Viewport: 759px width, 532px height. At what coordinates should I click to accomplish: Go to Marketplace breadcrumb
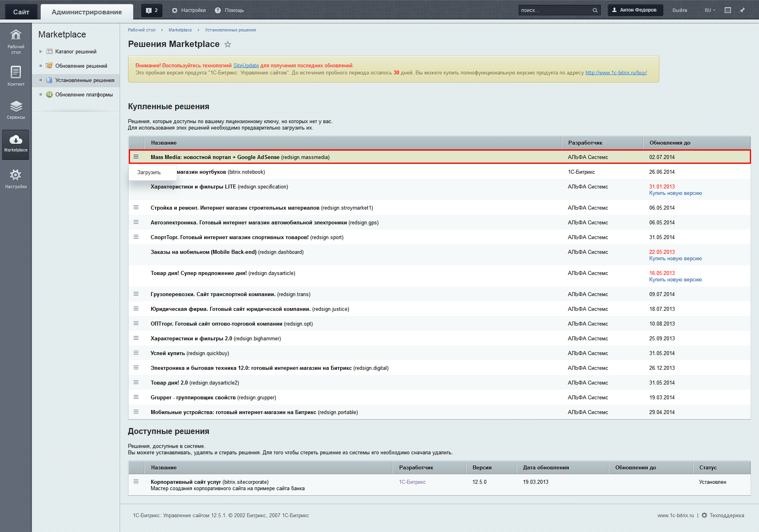pyautogui.click(x=180, y=30)
